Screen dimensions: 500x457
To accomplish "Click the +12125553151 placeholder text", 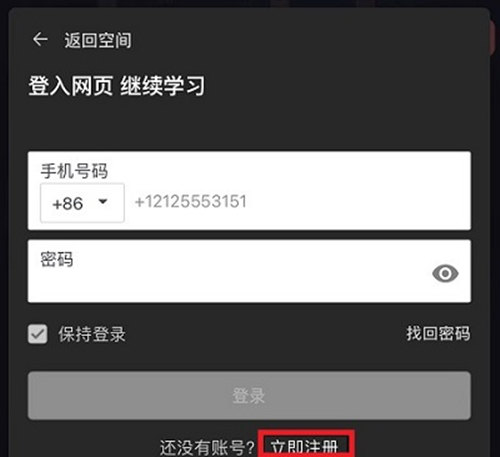I will [191, 201].
